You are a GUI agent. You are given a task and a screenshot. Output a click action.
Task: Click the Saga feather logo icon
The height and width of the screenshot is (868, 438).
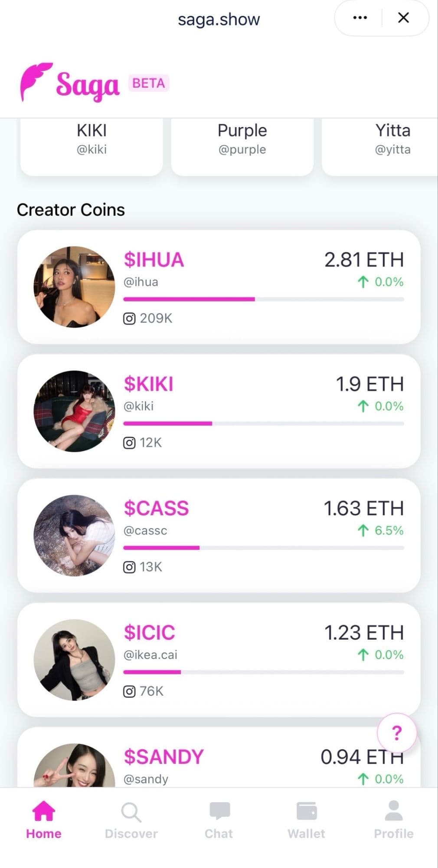click(x=36, y=81)
